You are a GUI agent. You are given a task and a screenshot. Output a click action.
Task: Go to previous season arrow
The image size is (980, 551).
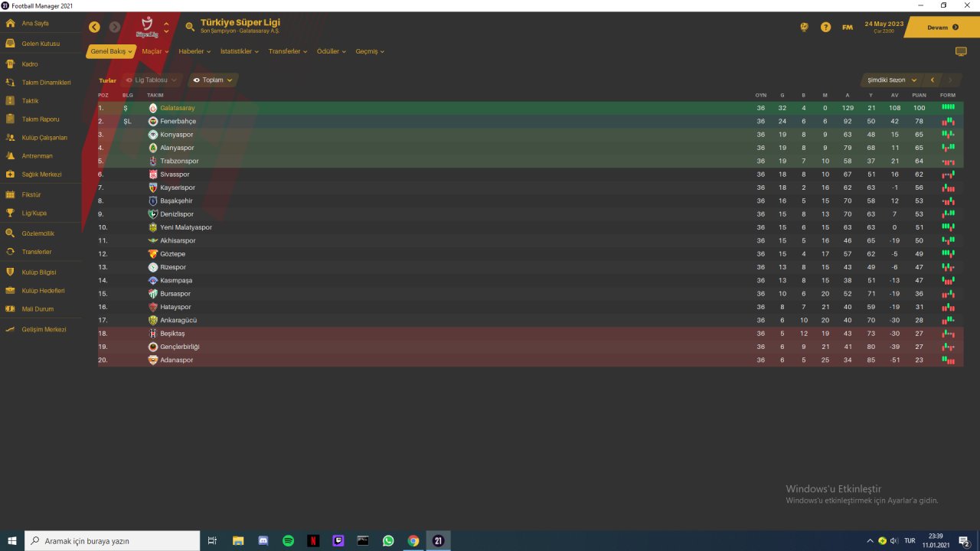(x=932, y=80)
